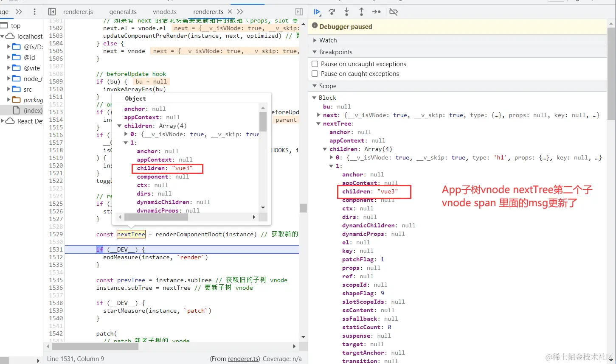Screen dimensions: 616x364
Task: Open more navigator tabs chevron
Action: point(19,11)
